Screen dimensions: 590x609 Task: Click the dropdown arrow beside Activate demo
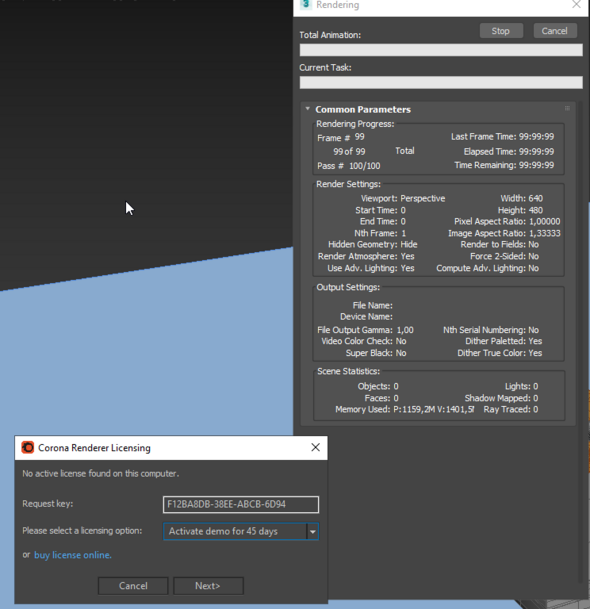pos(312,532)
